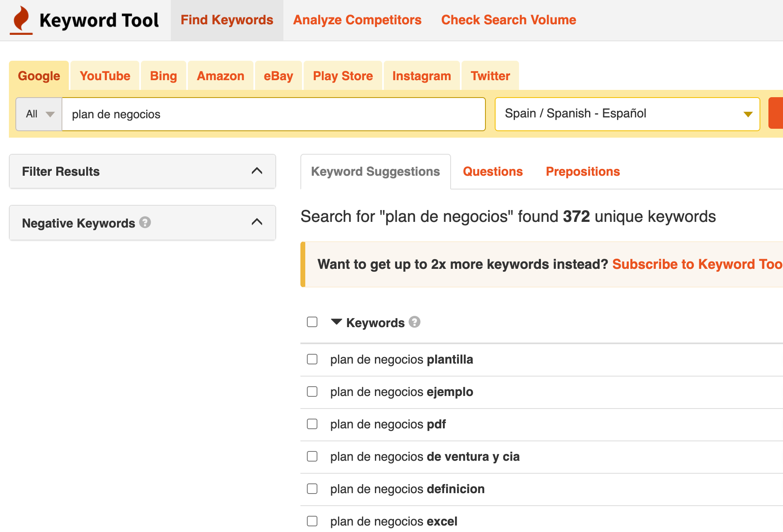Screen dimensions: 783x532
Task: Select the Keyword Suggestions tab
Action: (375, 171)
